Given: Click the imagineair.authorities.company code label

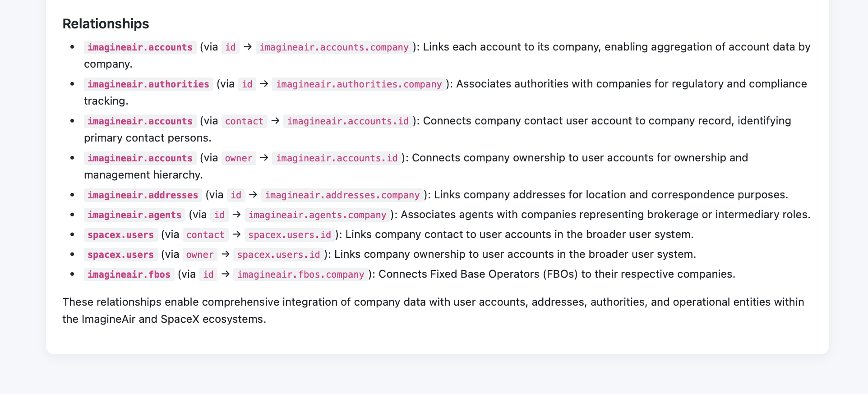Looking at the screenshot, I should 359,84.
